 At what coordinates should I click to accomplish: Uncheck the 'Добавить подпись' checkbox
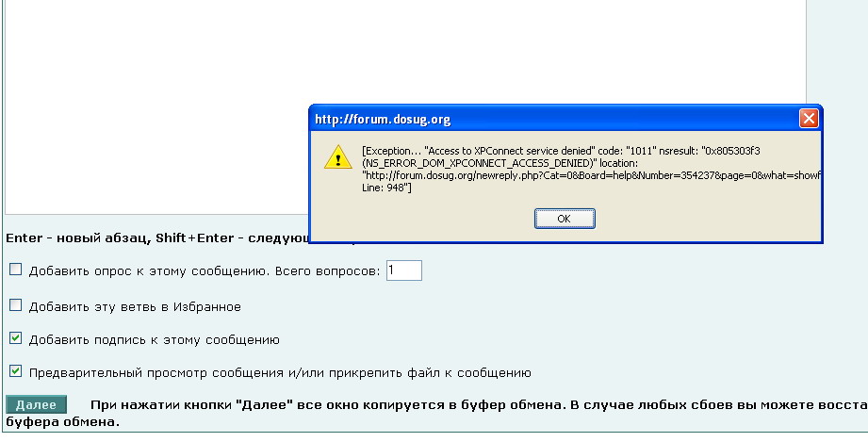point(15,338)
